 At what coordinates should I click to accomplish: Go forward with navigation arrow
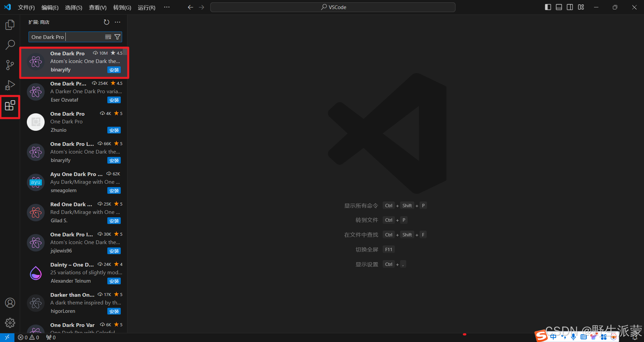(x=202, y=7)
